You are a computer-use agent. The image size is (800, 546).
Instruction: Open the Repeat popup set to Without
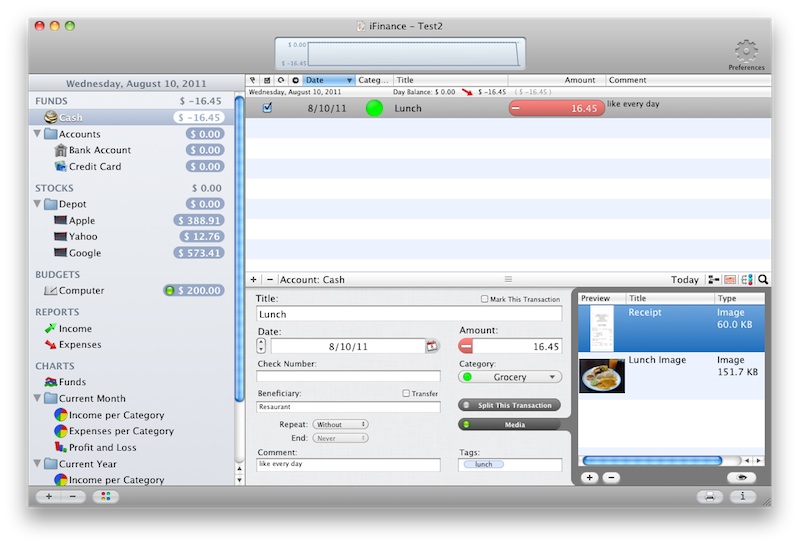coord(340,424)
